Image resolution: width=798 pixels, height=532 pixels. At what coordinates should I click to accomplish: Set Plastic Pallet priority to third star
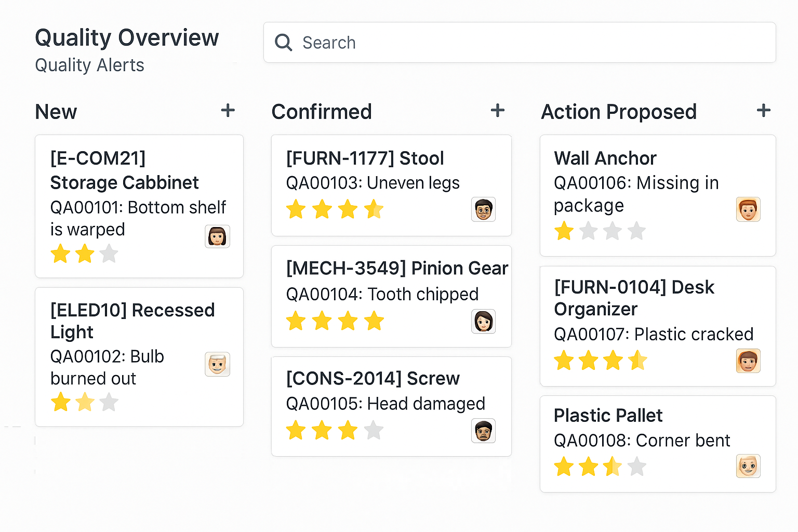click(x=613, y=466)
